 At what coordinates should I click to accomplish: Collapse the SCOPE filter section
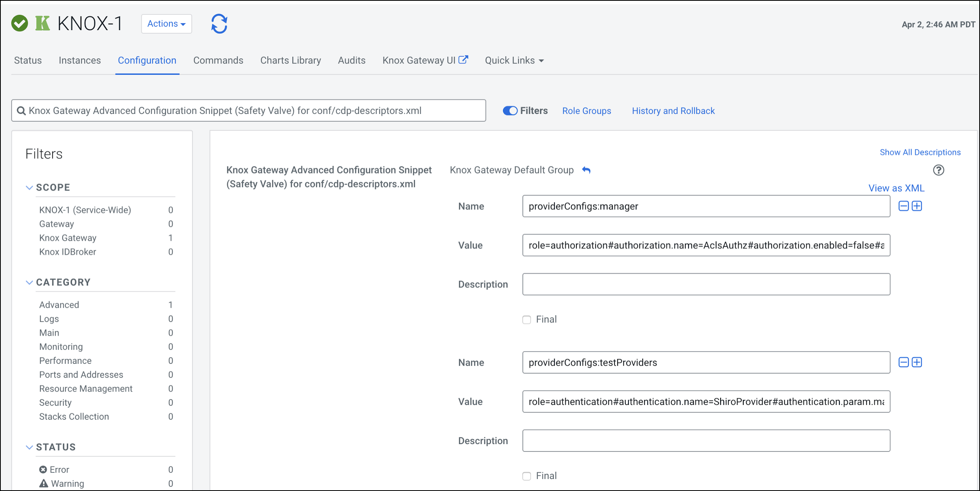[x=29, y=188]
